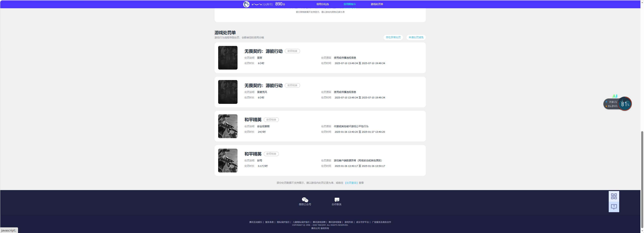Click the green AI label on the widget

[x=615, y=96]
